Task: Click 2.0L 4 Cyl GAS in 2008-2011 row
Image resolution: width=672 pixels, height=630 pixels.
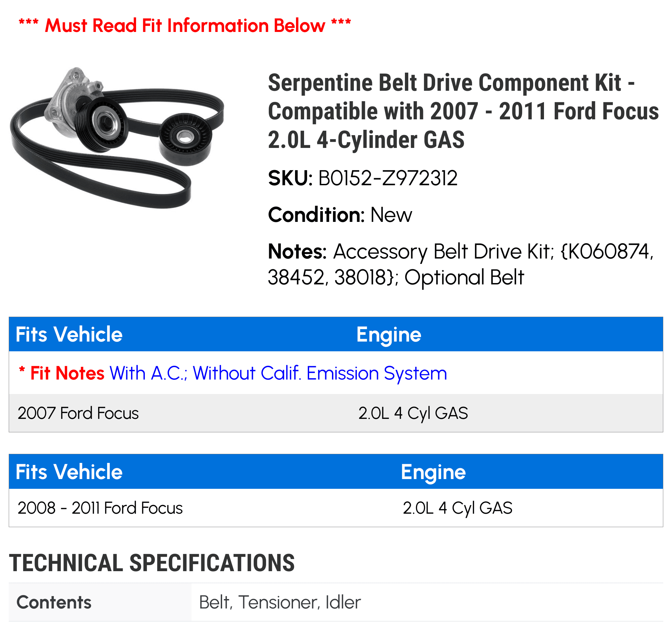Action: coord(457,508)
